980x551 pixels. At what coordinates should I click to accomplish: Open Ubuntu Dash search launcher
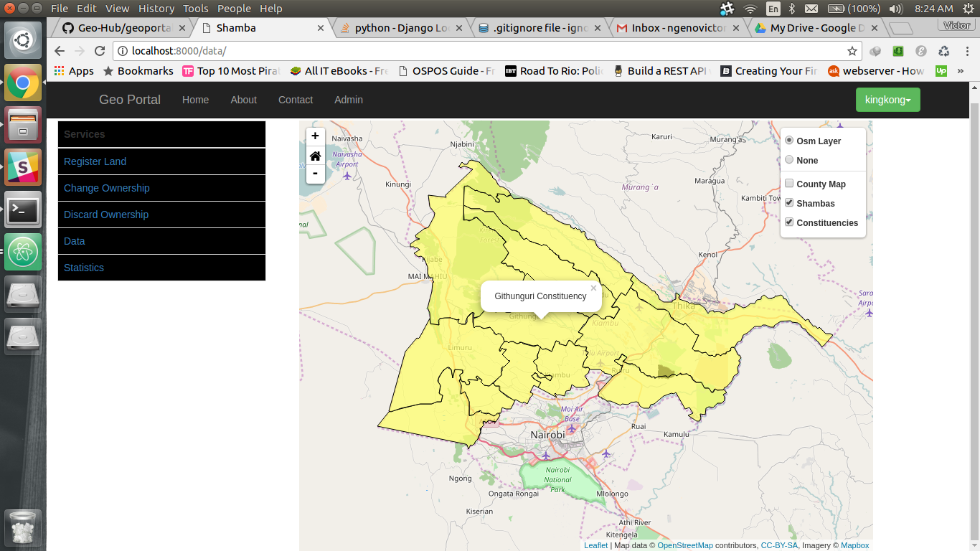(23, 40)
